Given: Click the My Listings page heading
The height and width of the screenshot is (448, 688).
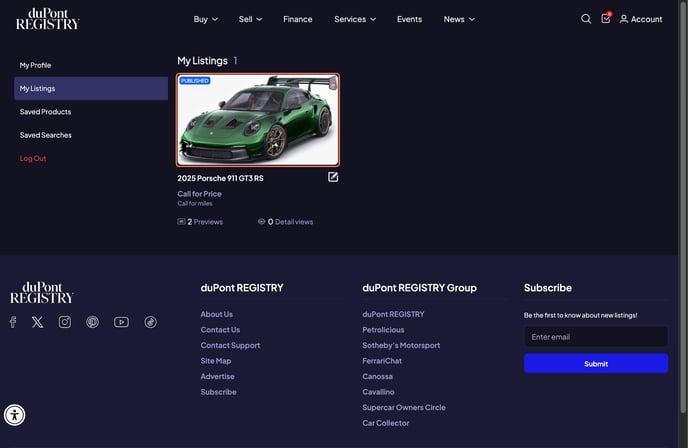Looking at the screenshot, I should (x=202, y=61).
